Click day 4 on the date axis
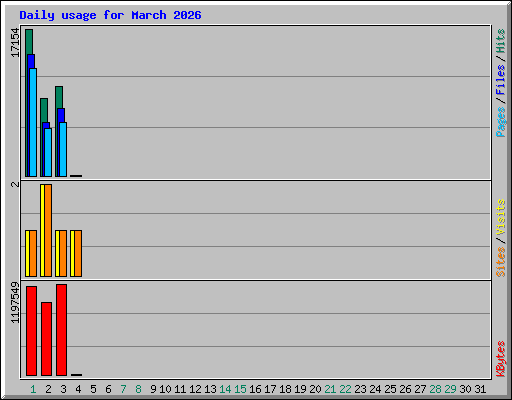 (78, 389)
